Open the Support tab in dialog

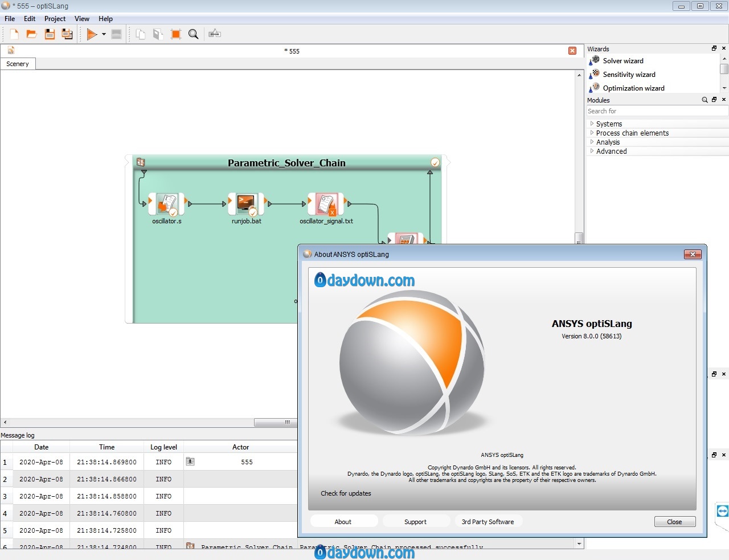pyautogui.click(x=415, y=521)
